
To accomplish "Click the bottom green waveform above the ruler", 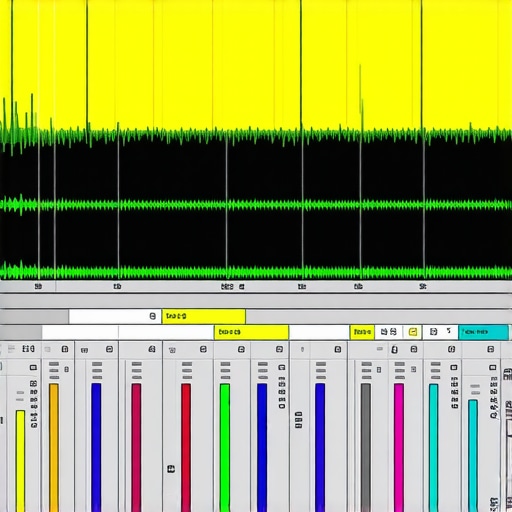I will tap(256, 271).
